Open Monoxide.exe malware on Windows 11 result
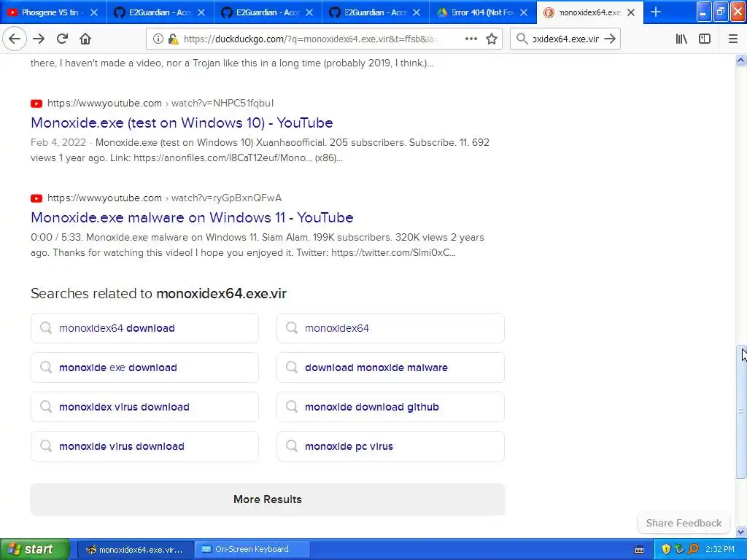The width and height of the screenshot is (747, 560). tap(192, 217)
